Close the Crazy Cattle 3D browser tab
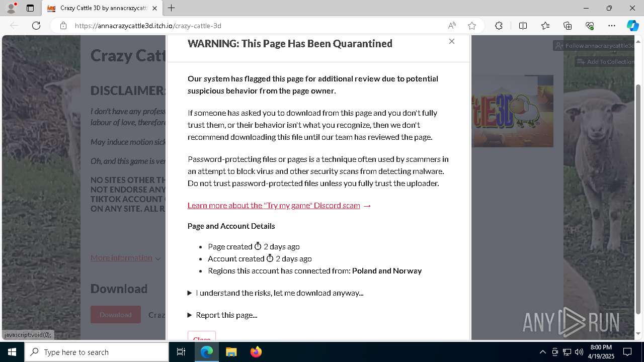Screen dimensions: 644x362 pyautogui.click(x=154, y=8)
